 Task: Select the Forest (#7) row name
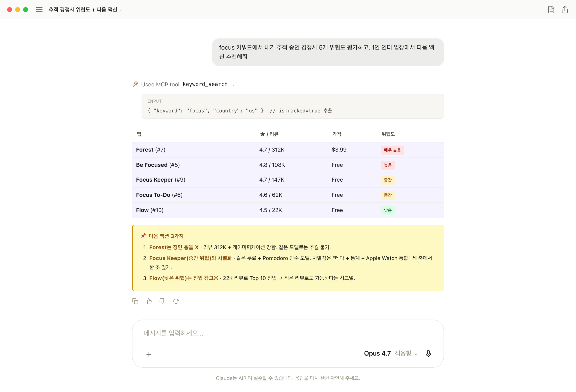pyautogui.click(x=151, y=150)
